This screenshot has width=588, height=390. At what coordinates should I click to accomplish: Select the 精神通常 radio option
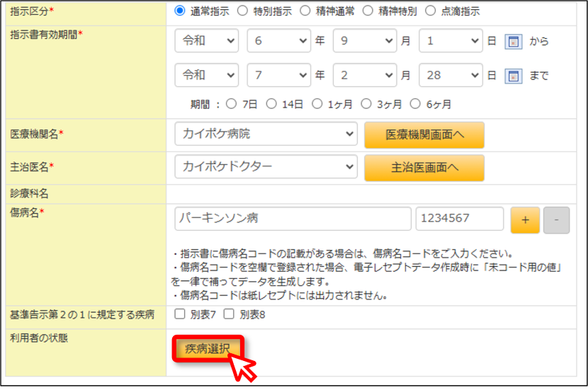point(305,11)
